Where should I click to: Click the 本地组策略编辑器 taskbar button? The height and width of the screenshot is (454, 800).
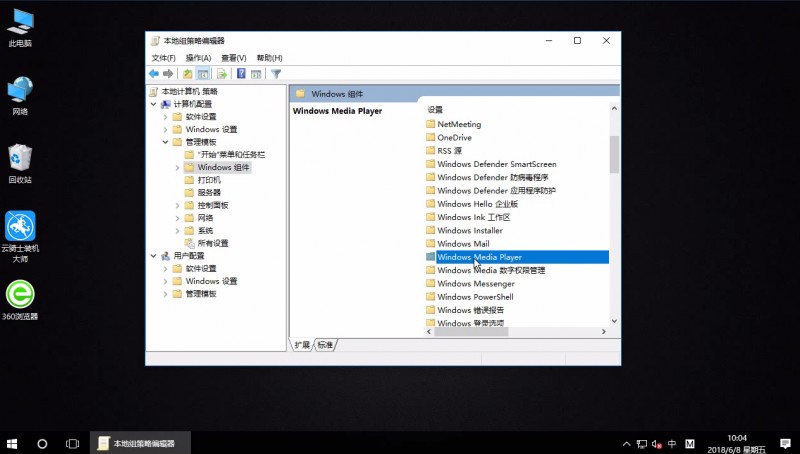[x=140, y=443]
